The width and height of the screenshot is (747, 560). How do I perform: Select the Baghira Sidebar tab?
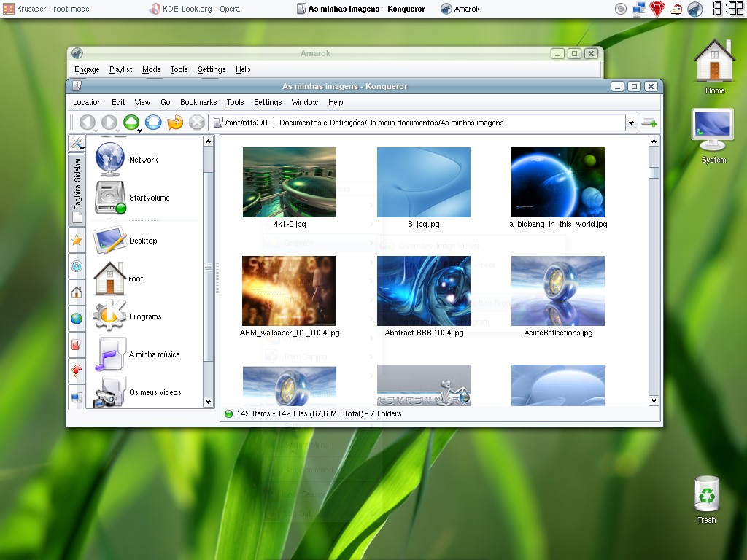77,189
